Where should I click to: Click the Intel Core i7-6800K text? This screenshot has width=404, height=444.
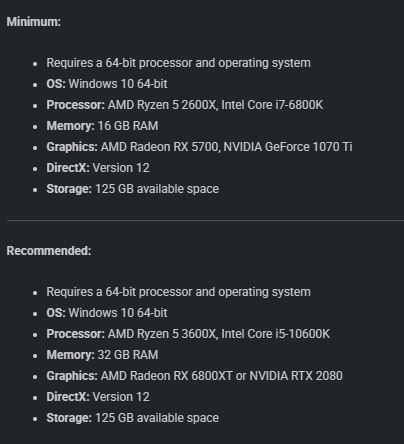(272, 105)
